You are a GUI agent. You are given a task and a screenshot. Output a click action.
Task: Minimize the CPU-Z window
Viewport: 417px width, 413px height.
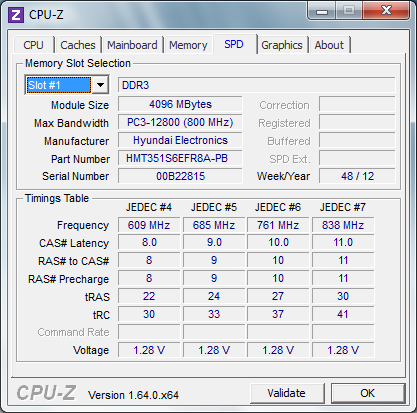[x=322, y=11]
